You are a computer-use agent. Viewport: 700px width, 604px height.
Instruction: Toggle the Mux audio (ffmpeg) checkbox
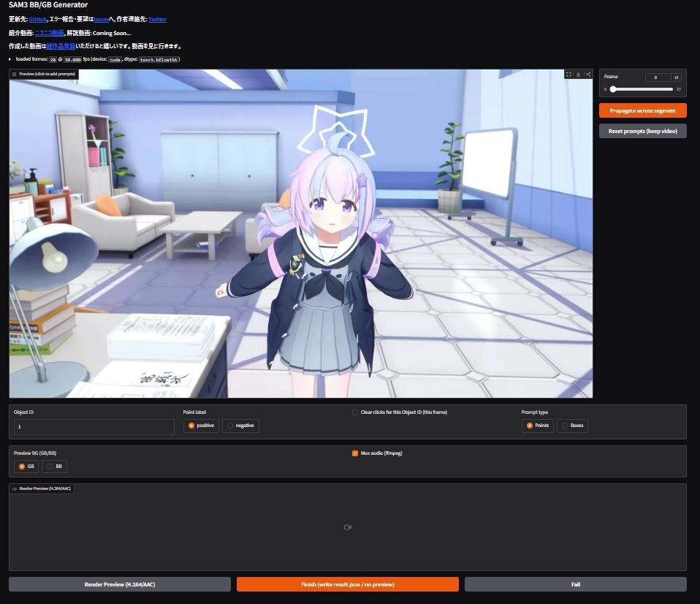coord(355,453)
